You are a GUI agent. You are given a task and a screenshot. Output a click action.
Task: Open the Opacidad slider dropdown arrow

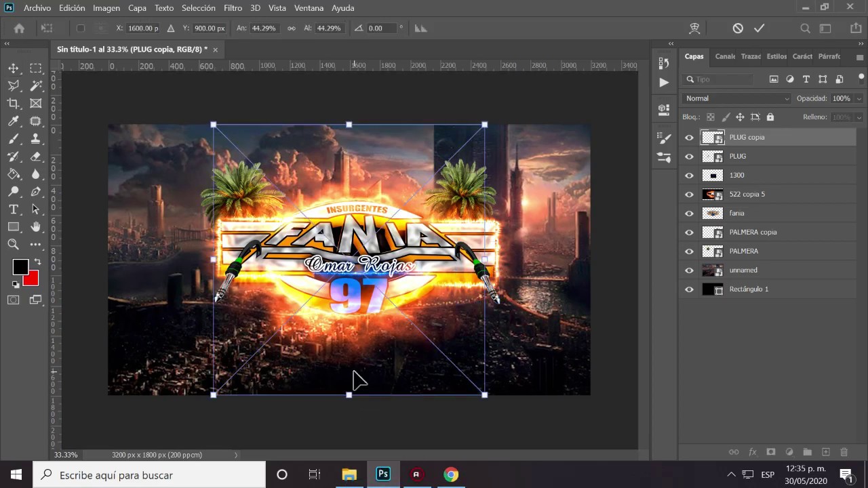pyautogui.click(x=859, y=98)
